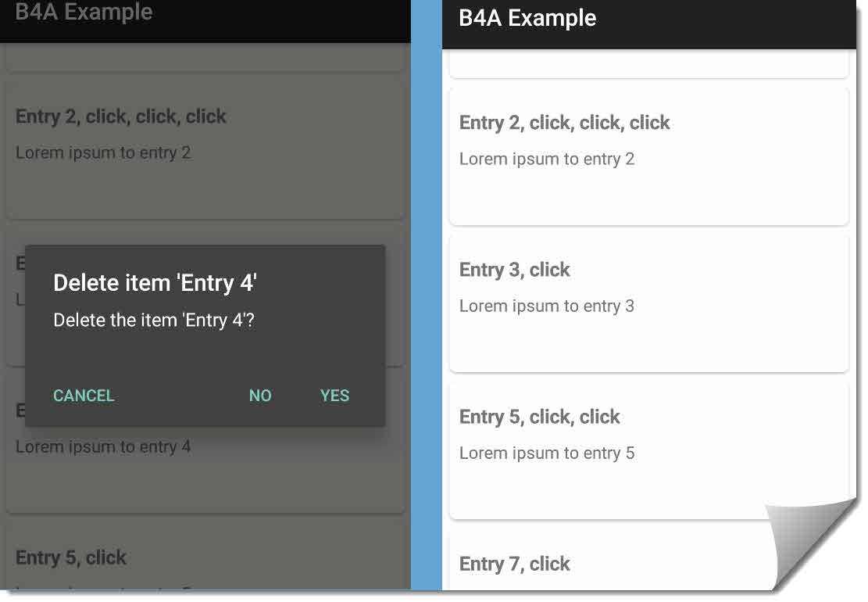
Task: Tap "Entry 2, click, click, click" in the undimmed list
Action: point(564,123)
